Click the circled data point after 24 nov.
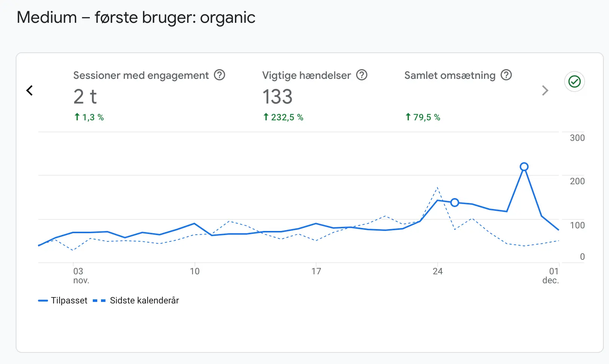 point(455,203)
